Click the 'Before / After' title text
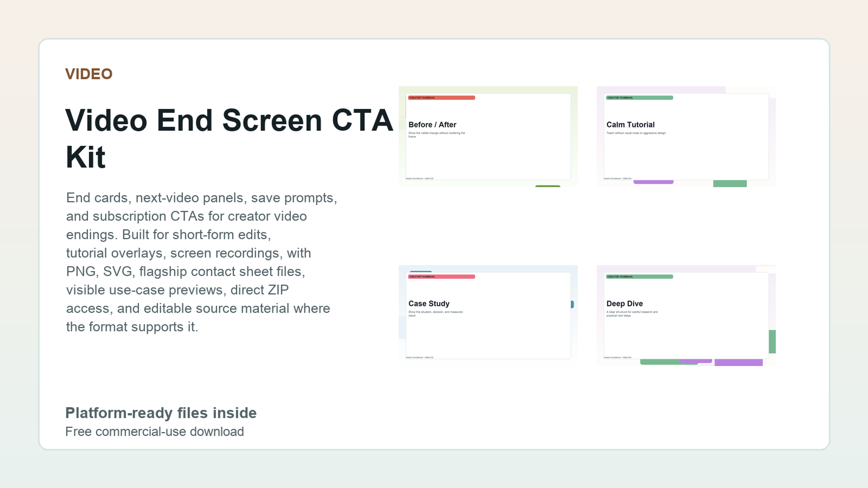This screenshot has width=868, height=488. pos(432,125)
